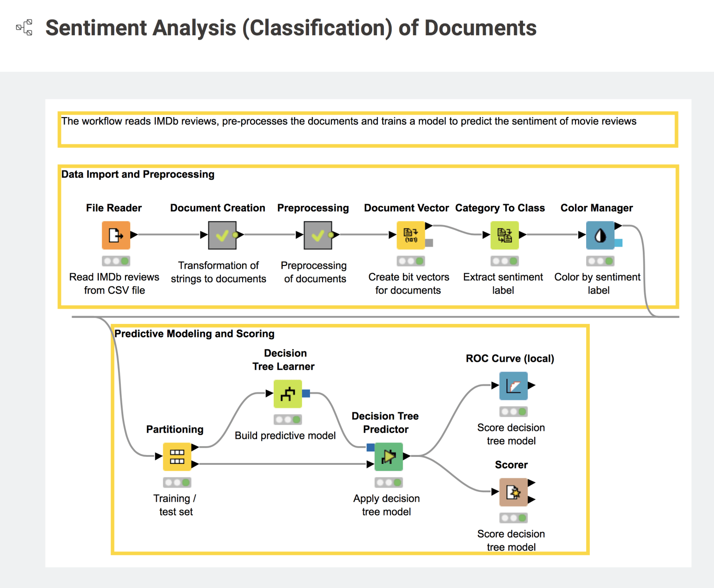Select the Decision Tree Predictor node icon
This screenshot has height=588, width=714.
point(389,456)
